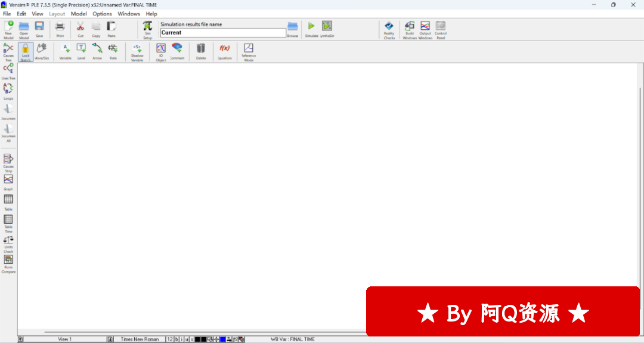Image resolution: width=644 pixels, height=343 pixels.
Task: Click the Paste icon
Action: [112, 30]
